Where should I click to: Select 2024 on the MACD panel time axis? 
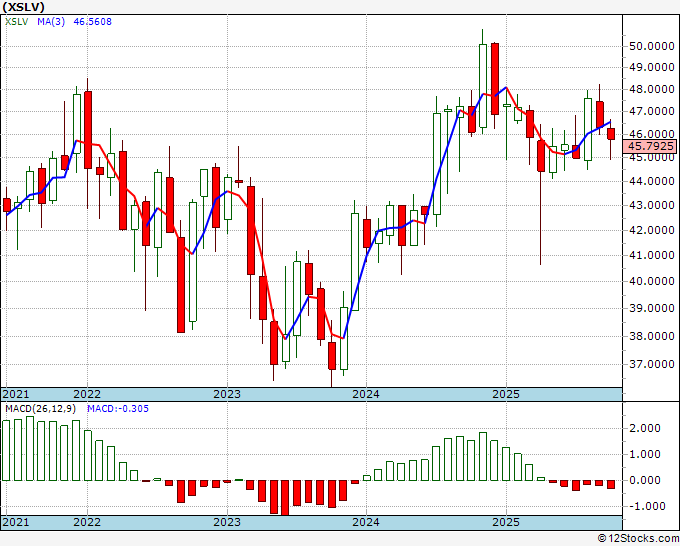click(x=366, y=522)
